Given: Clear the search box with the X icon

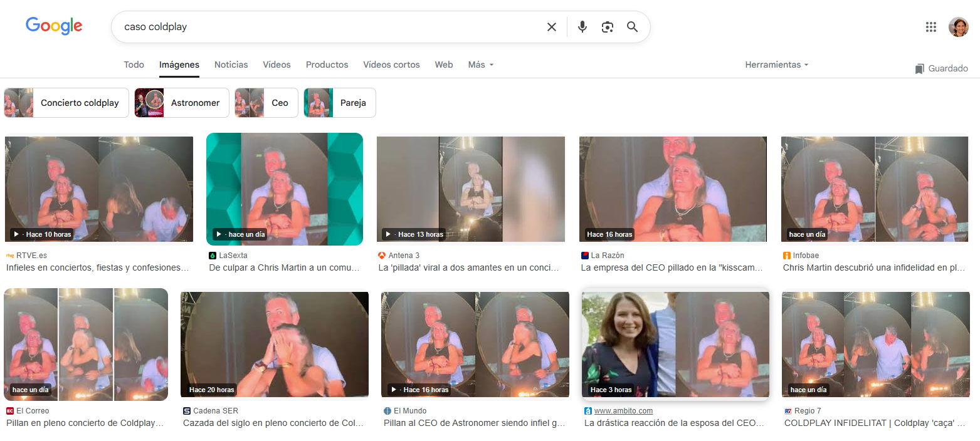Looking at the screenshot, I should coord(552,27).
